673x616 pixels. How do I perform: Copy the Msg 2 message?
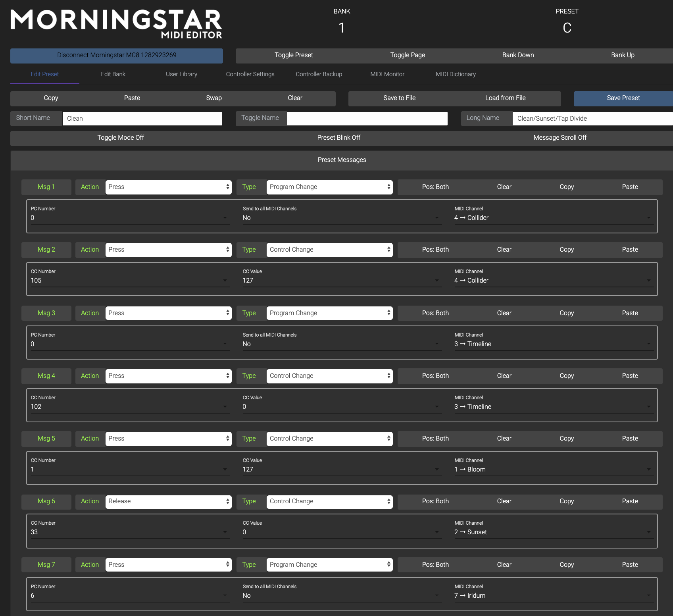[567, 250]
